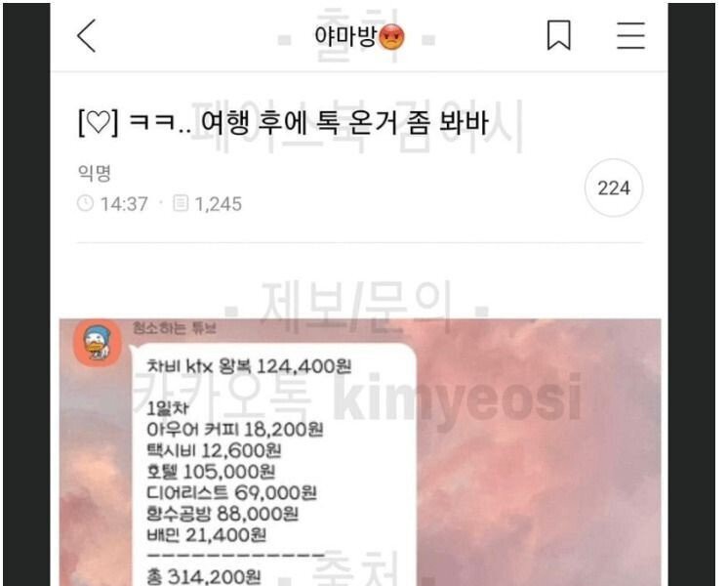Click the clock icon next to 14:37
This screenshot has height=586, width=728.
click(x=85, y=203)
